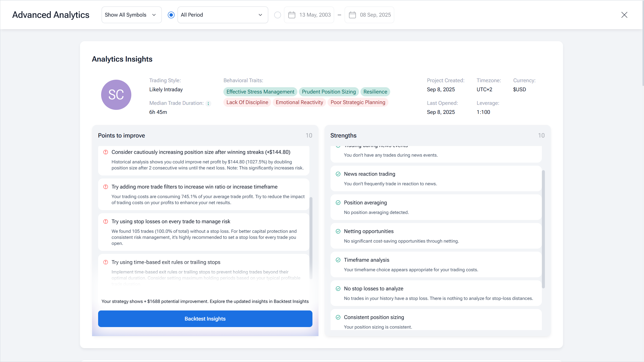
Task: Click the end date field 08 Sep, 2025
Action: (369, 15)
